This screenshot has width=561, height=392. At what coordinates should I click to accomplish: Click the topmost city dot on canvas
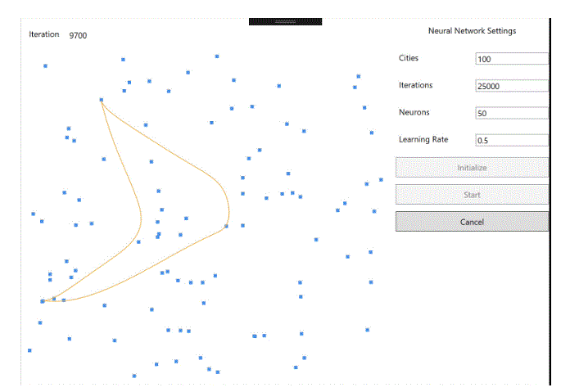tap(217, 56)
